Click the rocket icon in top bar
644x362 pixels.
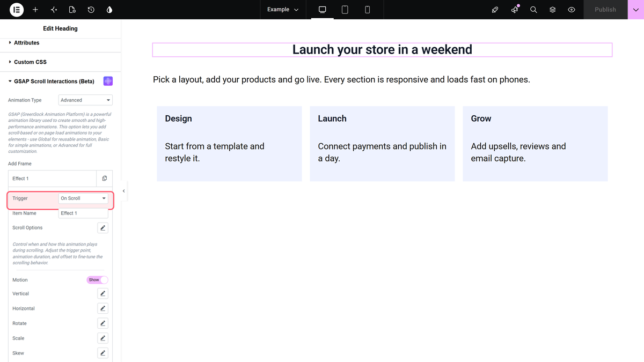(495, 10)
